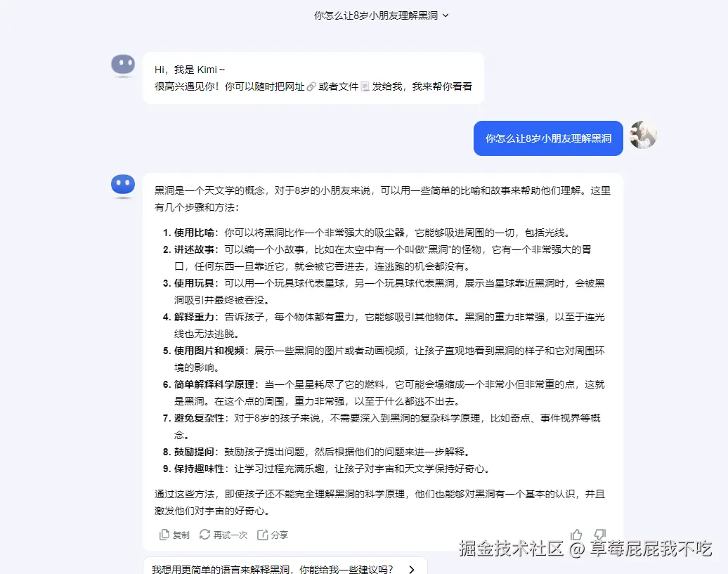This screenshot has width=728, height=574.
Task: Select the blue user question bubble
Action: [548, 138]
